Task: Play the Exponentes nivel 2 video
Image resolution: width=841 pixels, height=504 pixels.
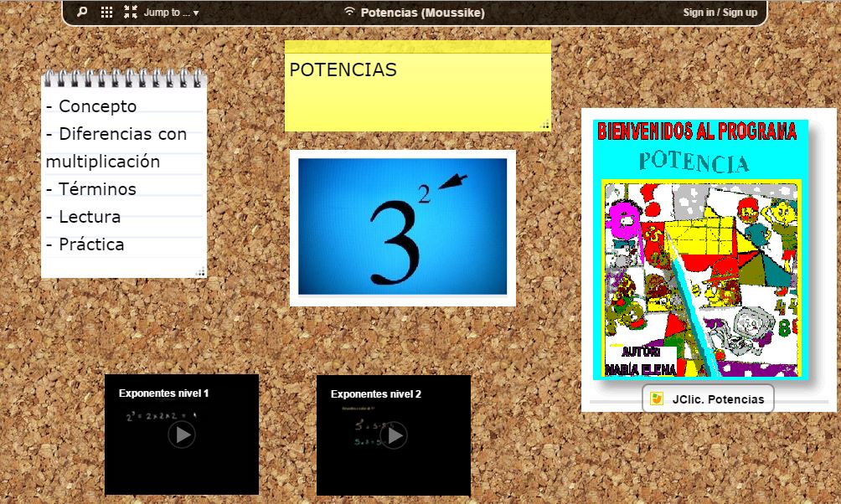Action: 394,435
